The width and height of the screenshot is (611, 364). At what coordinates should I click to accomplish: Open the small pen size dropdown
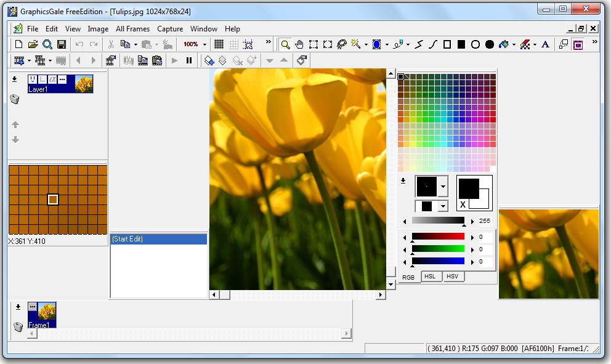pos(443,206)
